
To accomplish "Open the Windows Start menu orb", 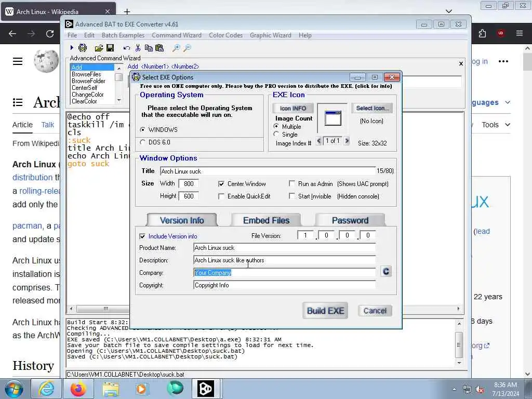I will [x=14, y=389].
